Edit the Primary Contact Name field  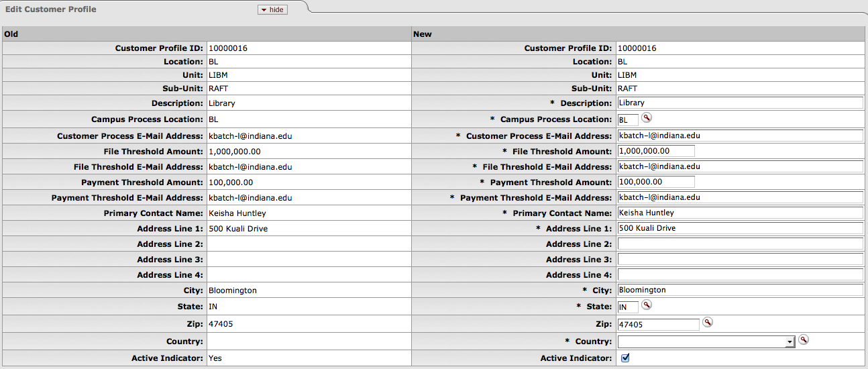[740, 213]
